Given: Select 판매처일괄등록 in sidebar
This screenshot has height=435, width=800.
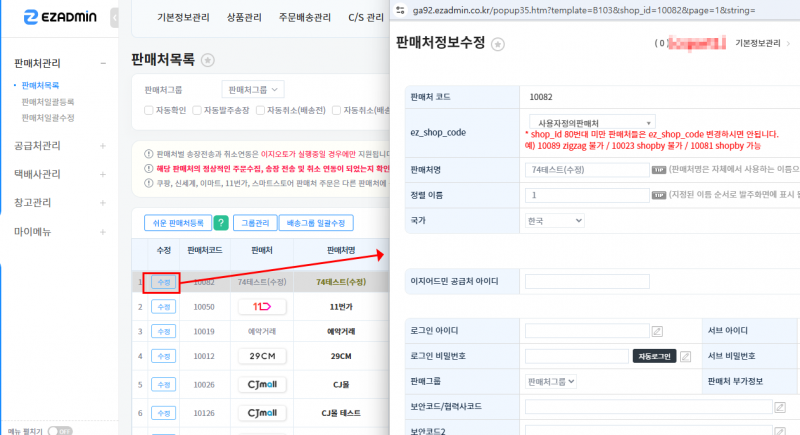Looking at the screenshot, I should [x=48, y=102].
